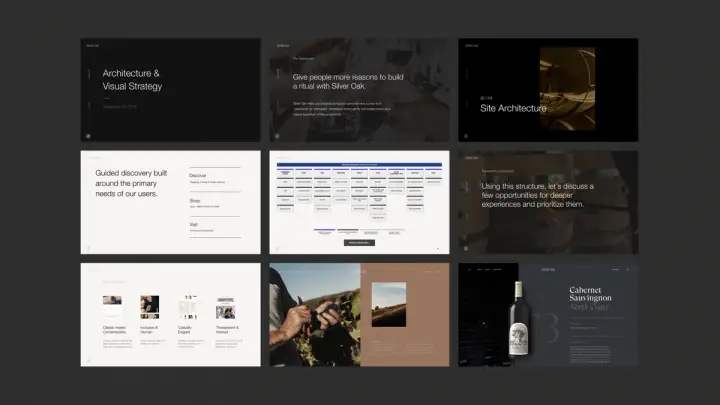Click the barrel photo on Site Architecture slide

coord(567,89)
